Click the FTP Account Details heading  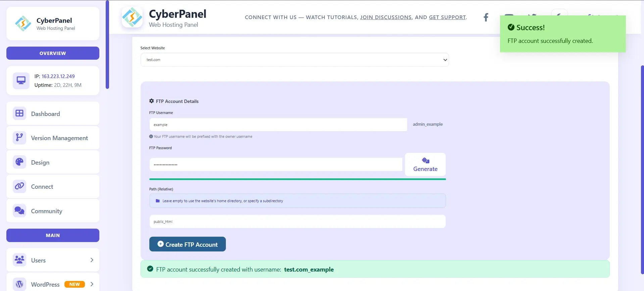click(177, 101)
